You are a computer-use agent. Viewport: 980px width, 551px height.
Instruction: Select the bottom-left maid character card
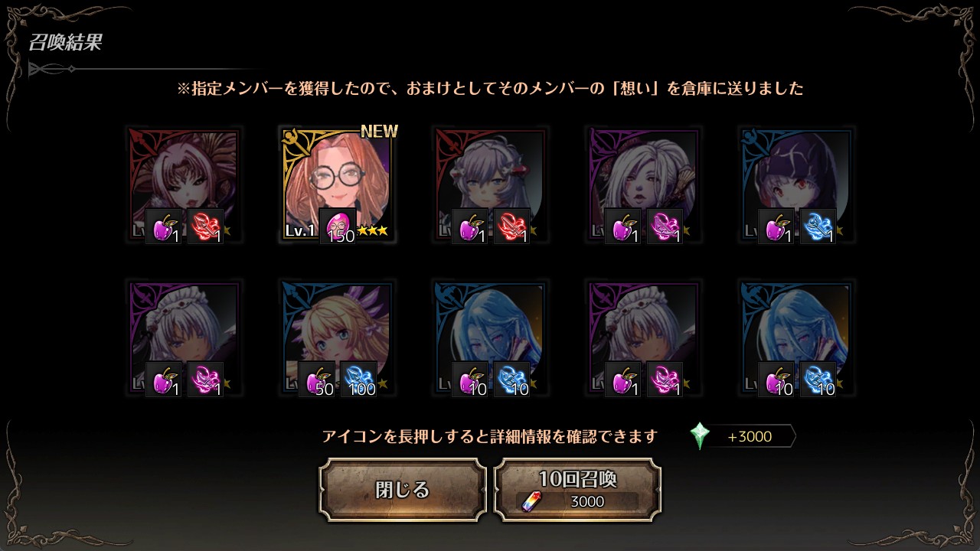[185, 338]
